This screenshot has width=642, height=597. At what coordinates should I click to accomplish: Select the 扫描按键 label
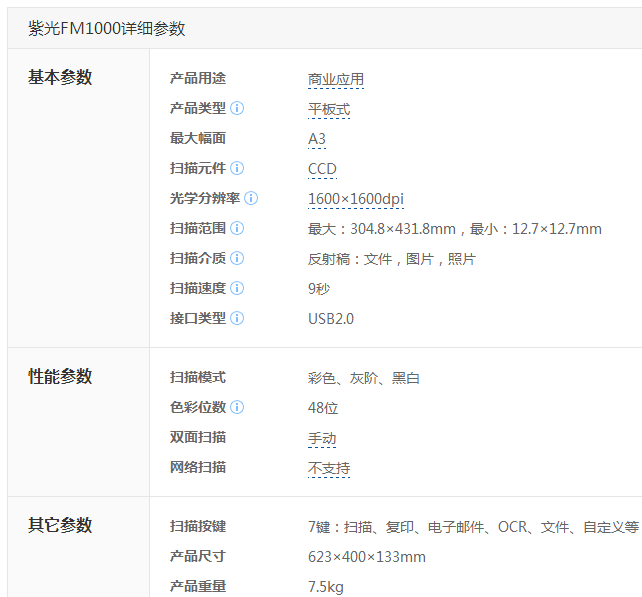(198, 526)
